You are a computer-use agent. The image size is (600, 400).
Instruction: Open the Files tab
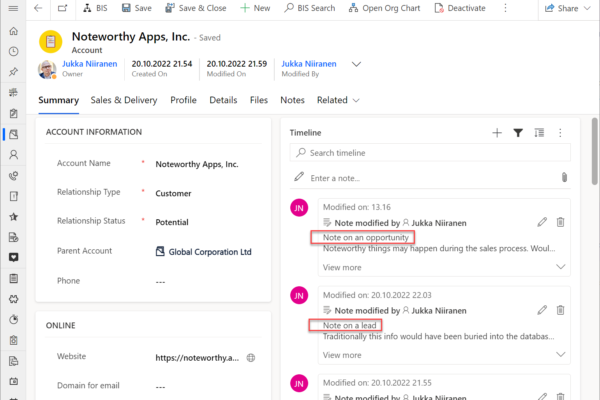pos(258,100)
